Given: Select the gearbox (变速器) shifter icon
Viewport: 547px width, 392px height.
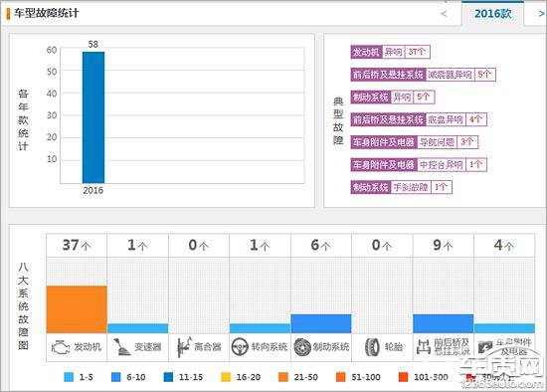Looking at the screenshot, I should [x=121, y=347].
